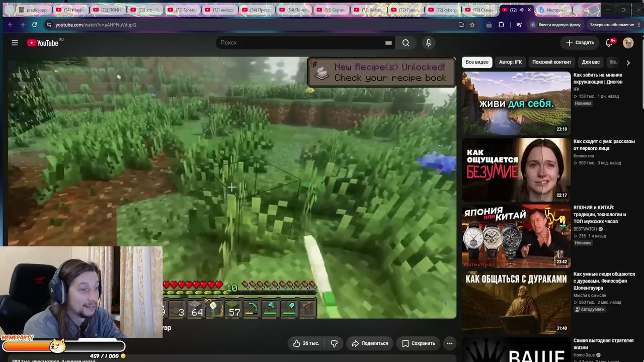The width and height of the screenshot is (644, 362).
Task: Click the 'Поделиться' share button
Action: coord(370,343)
